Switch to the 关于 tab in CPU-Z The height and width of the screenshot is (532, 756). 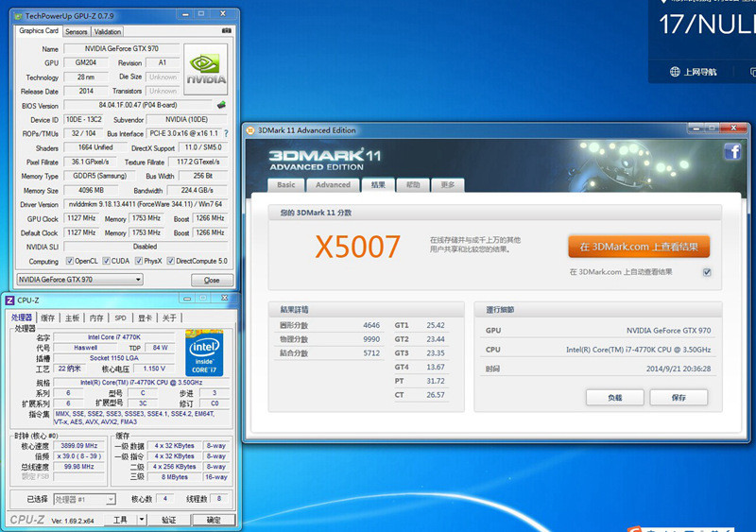click(x=169, y=317)
